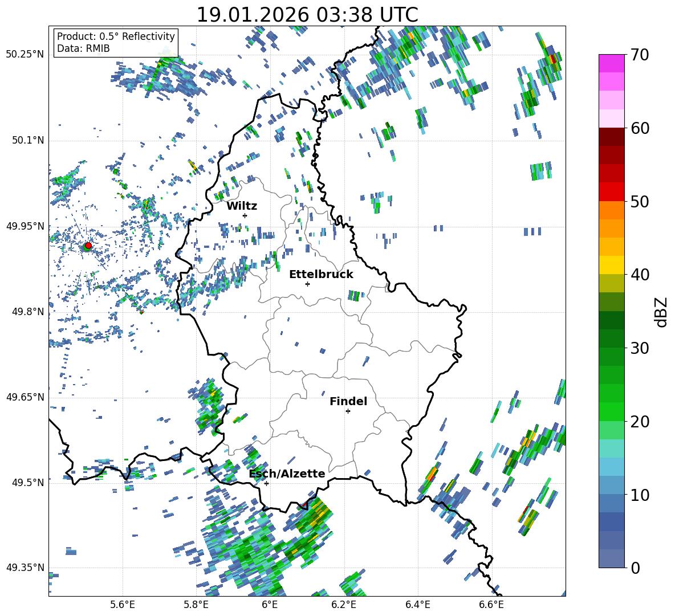Click the Ettelbruck city label
The height and width of the screenshot is (616, 675).
coord(321,275)
